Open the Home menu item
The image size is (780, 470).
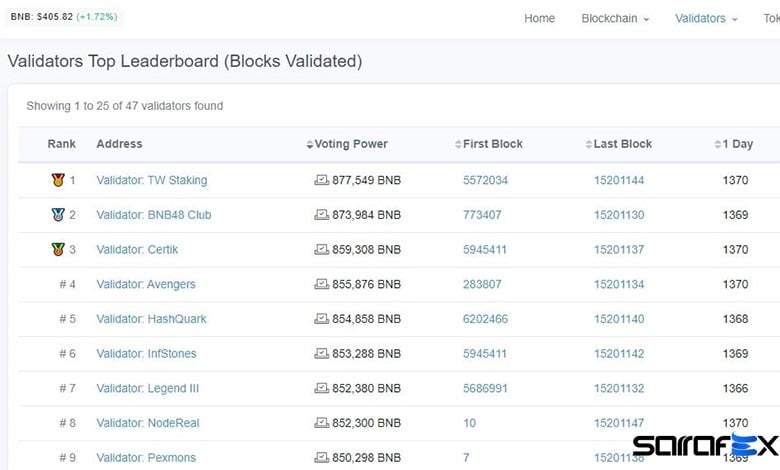(x=539, y=18)
